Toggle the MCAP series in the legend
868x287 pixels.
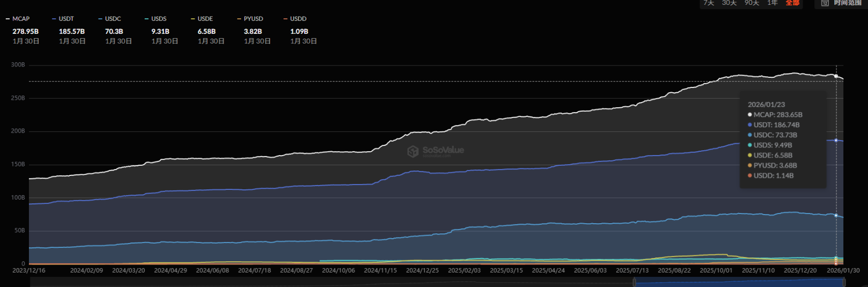click(21, 19)
